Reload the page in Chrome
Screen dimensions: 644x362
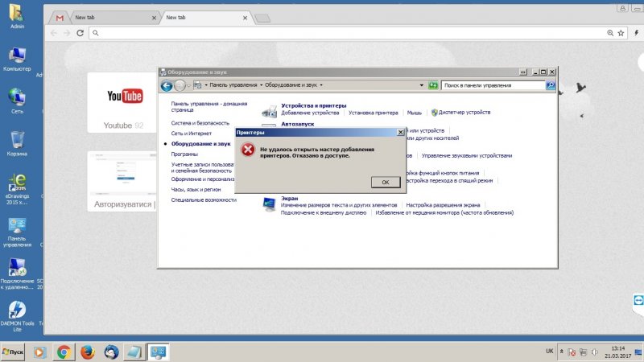(x=80, y=33)
